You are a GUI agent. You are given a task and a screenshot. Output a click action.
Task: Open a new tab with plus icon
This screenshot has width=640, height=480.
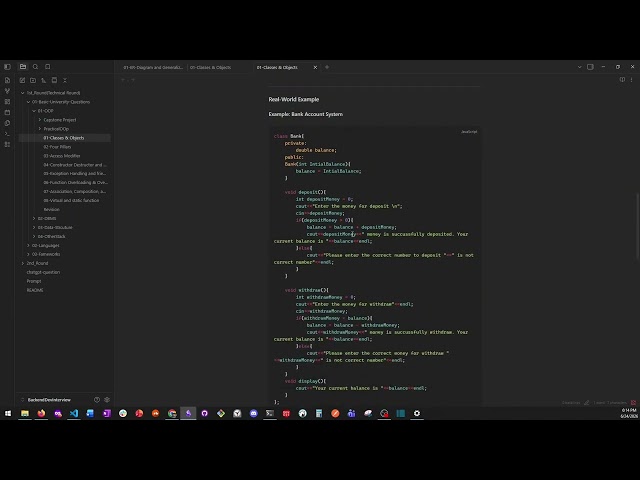coord(327,67)
